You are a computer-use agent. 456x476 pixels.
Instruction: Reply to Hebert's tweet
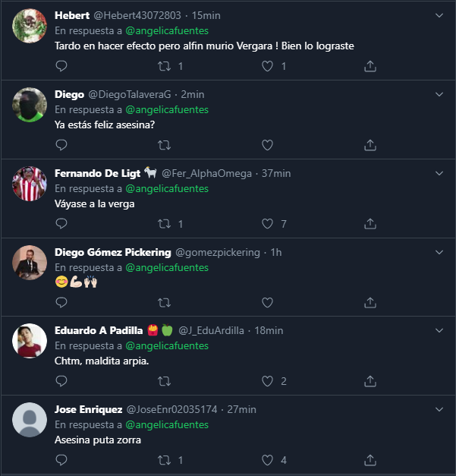pyautogui.click(x=62, y=66)
